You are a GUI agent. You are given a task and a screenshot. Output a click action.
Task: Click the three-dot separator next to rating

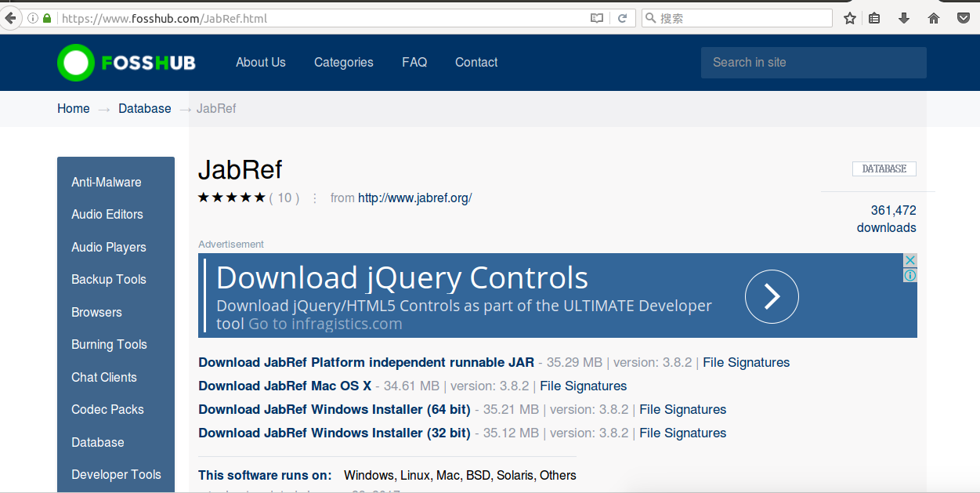[x=315, y=198]
